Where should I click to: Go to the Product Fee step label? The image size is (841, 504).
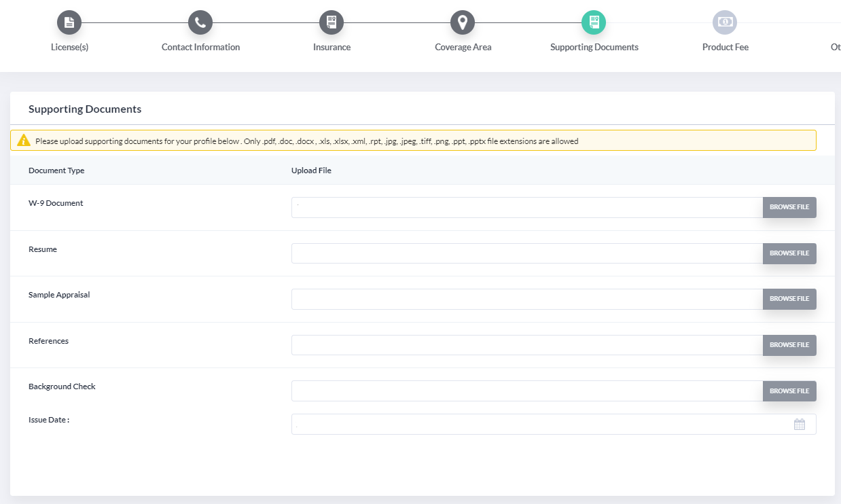725,48
